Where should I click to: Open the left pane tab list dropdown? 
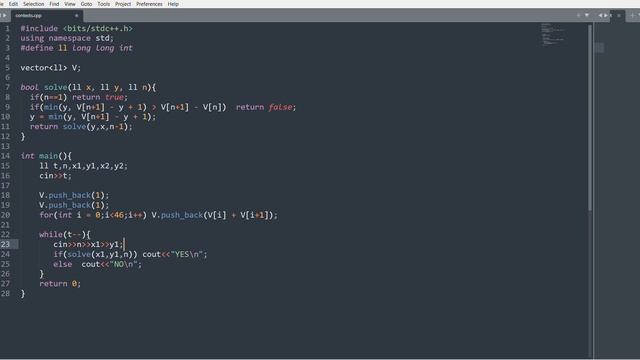tap(587, 16)
